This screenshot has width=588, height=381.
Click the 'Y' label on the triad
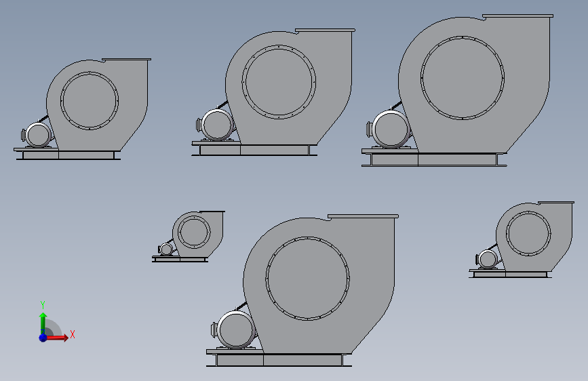[x=43, y=304]
